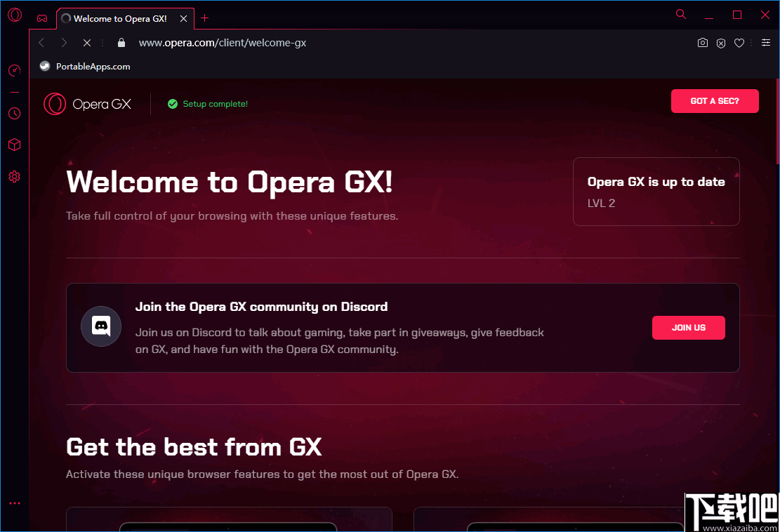Click JOIN US to join Discord

pos(689,327)
